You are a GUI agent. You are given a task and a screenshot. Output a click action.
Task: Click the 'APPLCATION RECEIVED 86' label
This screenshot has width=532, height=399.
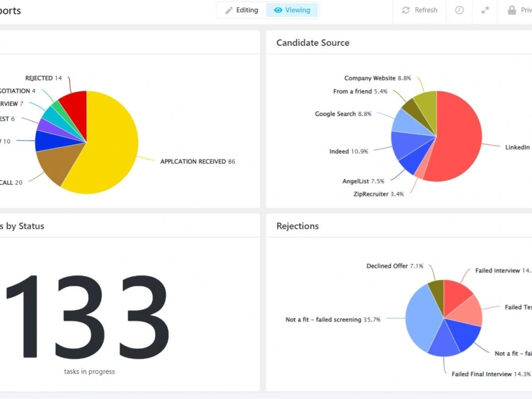coord(197,162)
